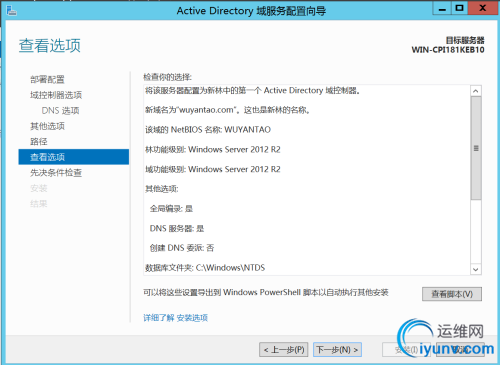This screenshot has width=500, height=365.
Task: Click the 上一步(P) button
Action: click(x=284, y=350)
